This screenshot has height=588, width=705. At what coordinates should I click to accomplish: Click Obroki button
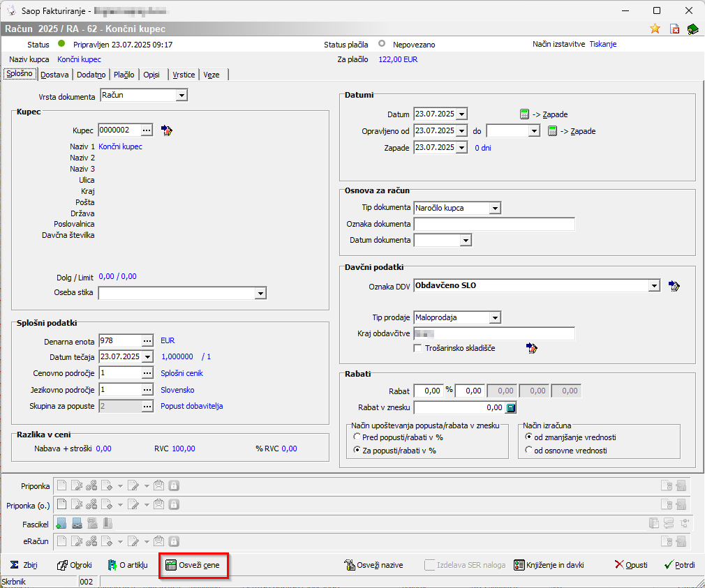[x=74, y=565]
